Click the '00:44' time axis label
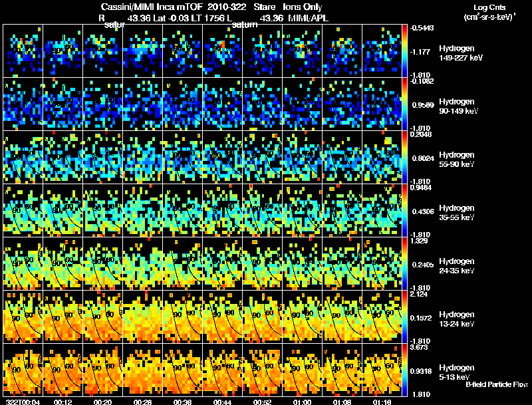Image resolution: width=532 pixels, height=405 pixels. (x=223, y=402)
